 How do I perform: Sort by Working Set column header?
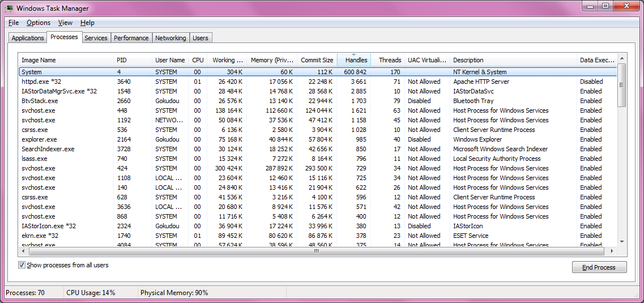[227, 60]
